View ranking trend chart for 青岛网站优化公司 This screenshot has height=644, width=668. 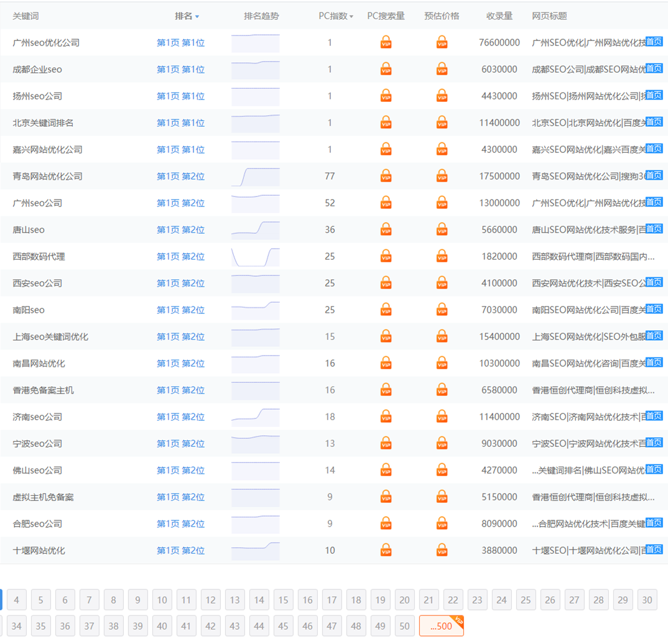[x=255, y=177]
